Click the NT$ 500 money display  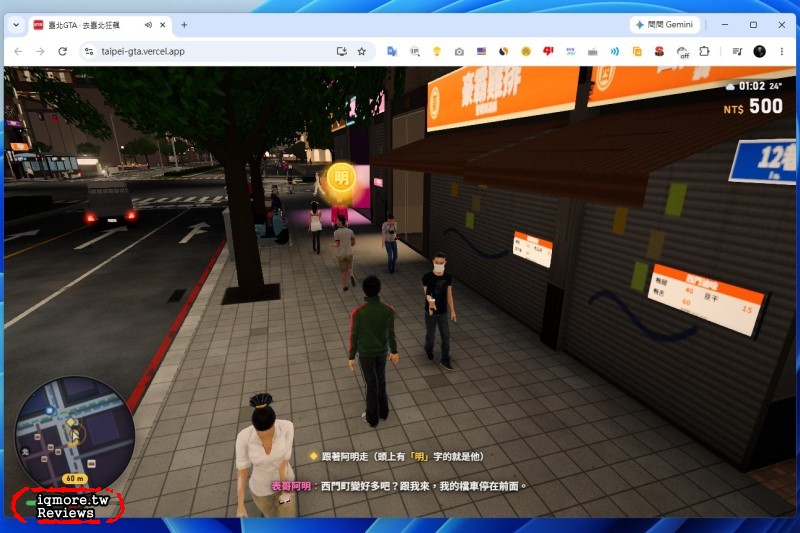[753, 107]
